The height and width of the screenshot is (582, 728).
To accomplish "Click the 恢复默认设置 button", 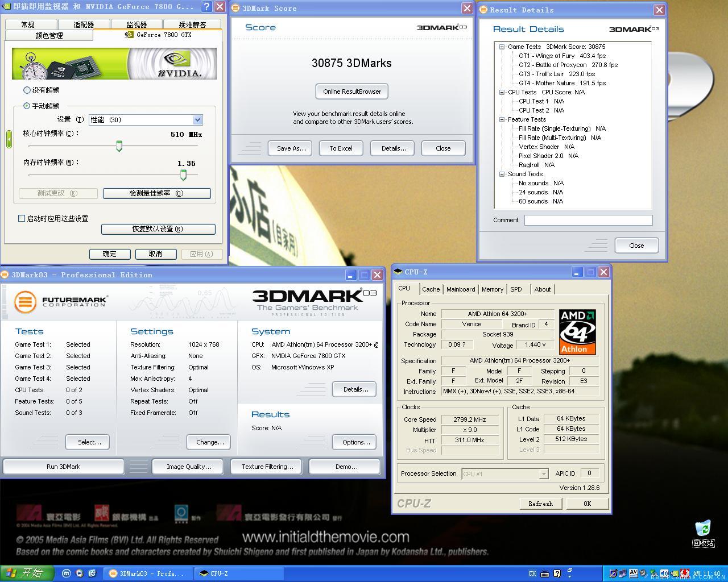I will [x=158, y=229].
